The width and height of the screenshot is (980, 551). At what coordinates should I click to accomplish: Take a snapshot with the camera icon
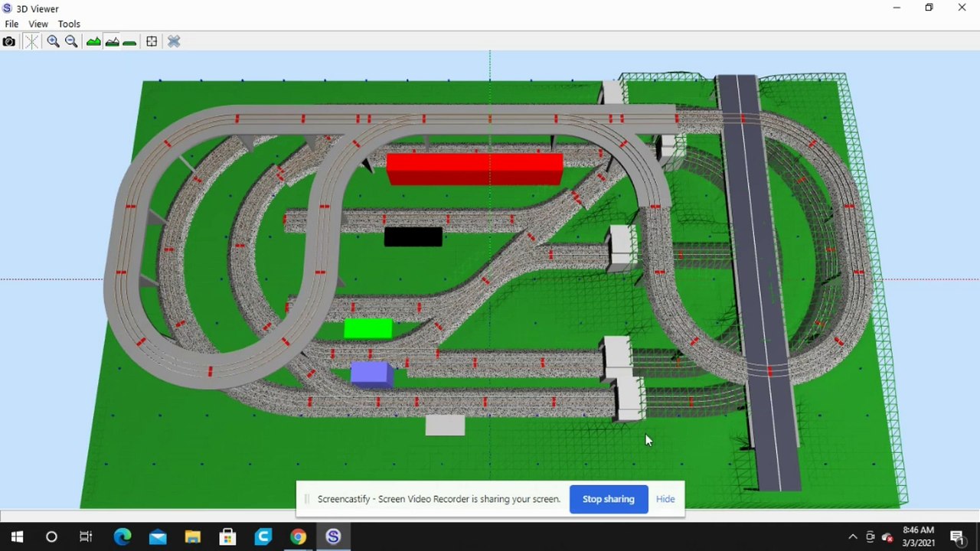click(9, 41)
